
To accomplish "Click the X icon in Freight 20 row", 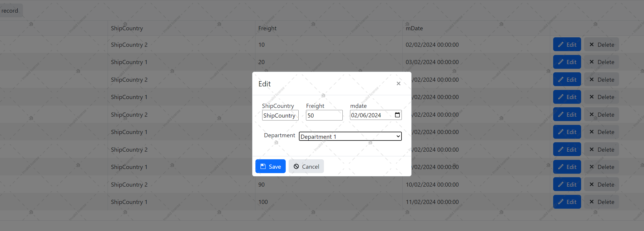I will [x=592, y=62].
